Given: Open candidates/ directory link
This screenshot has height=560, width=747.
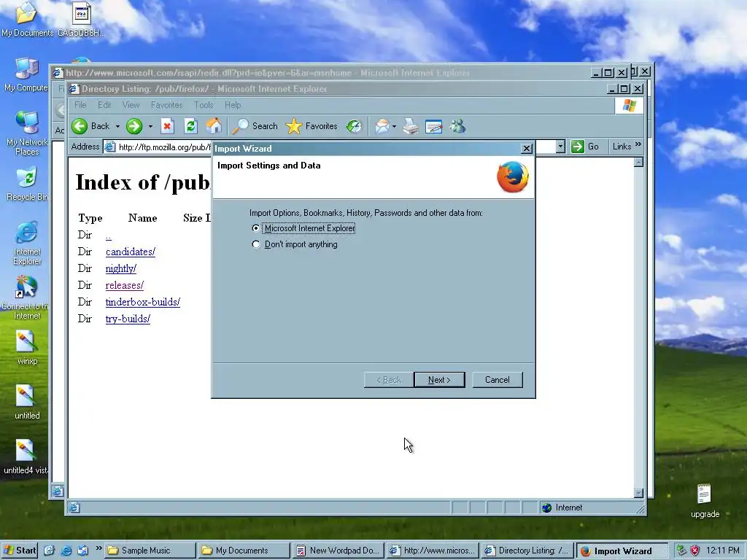Looking at the screenshot, I should pos(131,252).
